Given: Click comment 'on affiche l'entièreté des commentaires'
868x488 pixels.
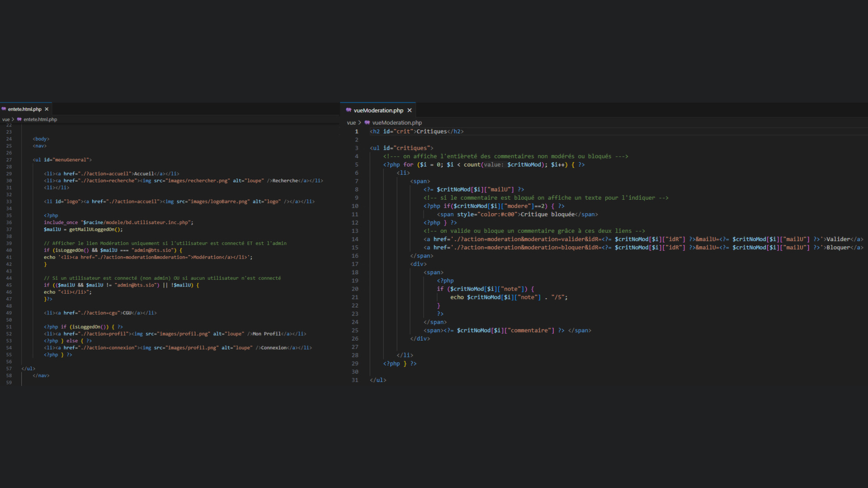Looking at the screenshot, I should pos(506,156).
